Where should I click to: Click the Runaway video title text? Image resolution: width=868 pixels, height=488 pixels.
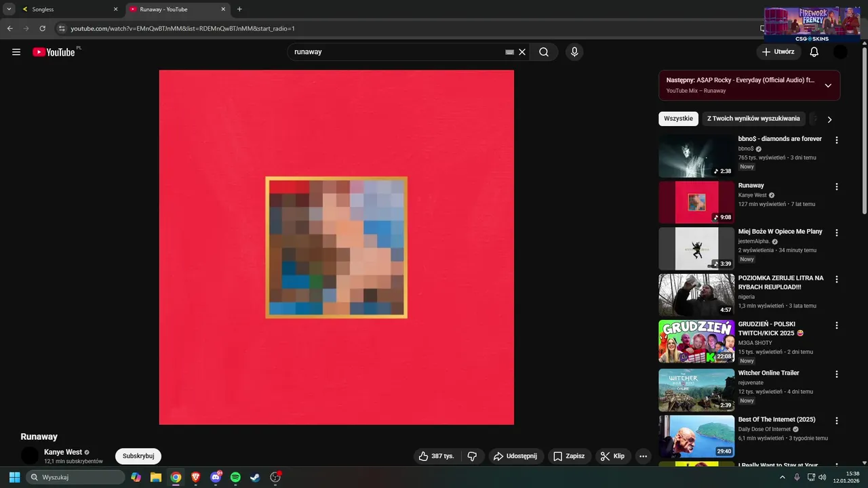(39, 437)
